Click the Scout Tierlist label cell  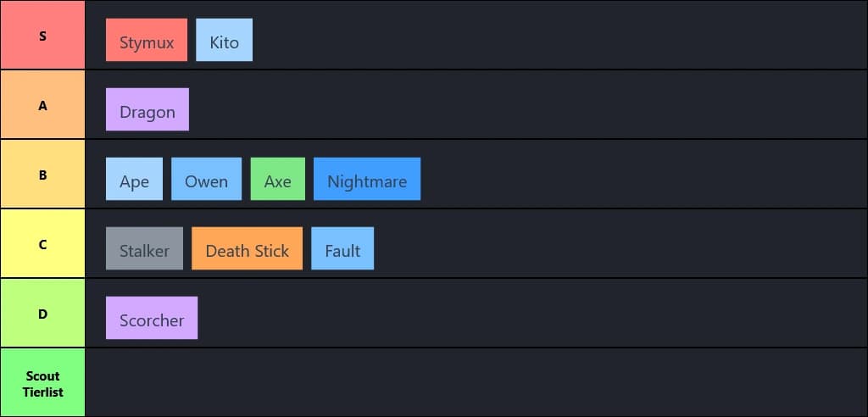click(x=42, y=383)
